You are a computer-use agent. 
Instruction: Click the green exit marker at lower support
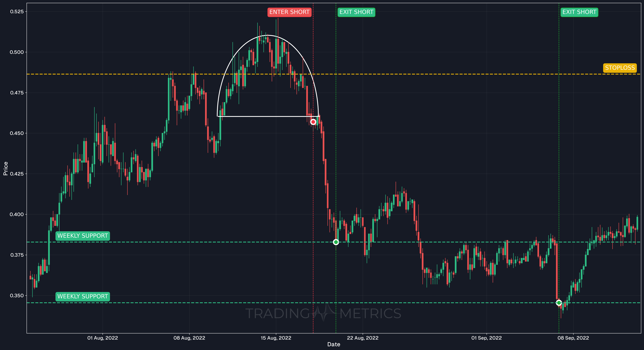tap(559, 303)
